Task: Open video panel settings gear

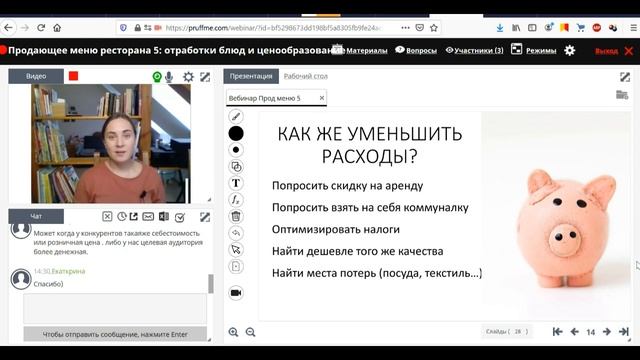Action: point(188,77)
